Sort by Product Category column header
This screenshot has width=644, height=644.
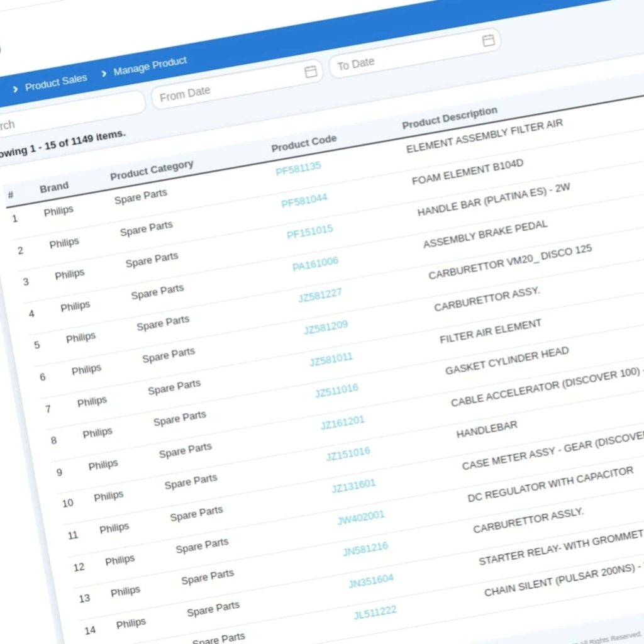(152, 170)
